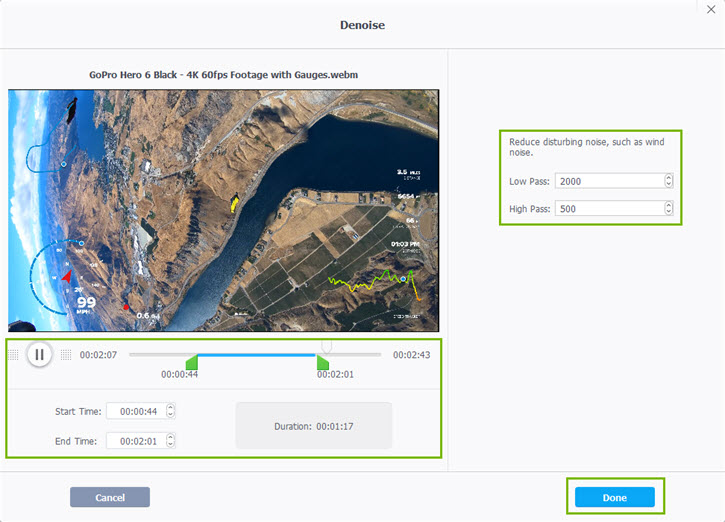Pause the video playback
Viewport: 725px width, 522px height.
tap(39, 354)
